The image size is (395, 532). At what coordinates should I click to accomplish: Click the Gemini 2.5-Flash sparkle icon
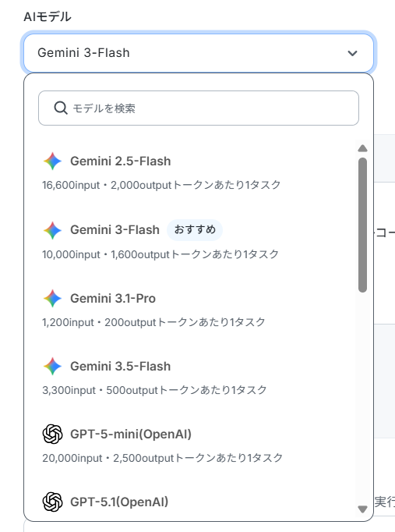click(x=52, y=161)
